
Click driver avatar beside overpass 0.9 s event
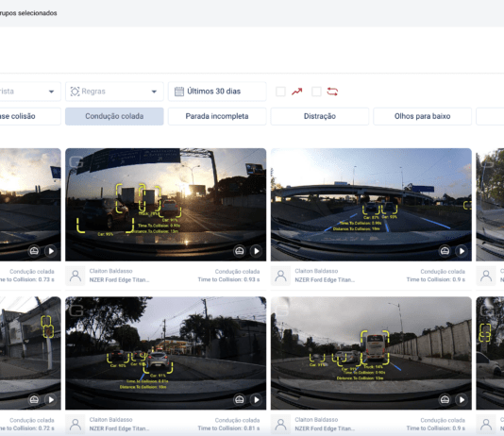(280, 276)
